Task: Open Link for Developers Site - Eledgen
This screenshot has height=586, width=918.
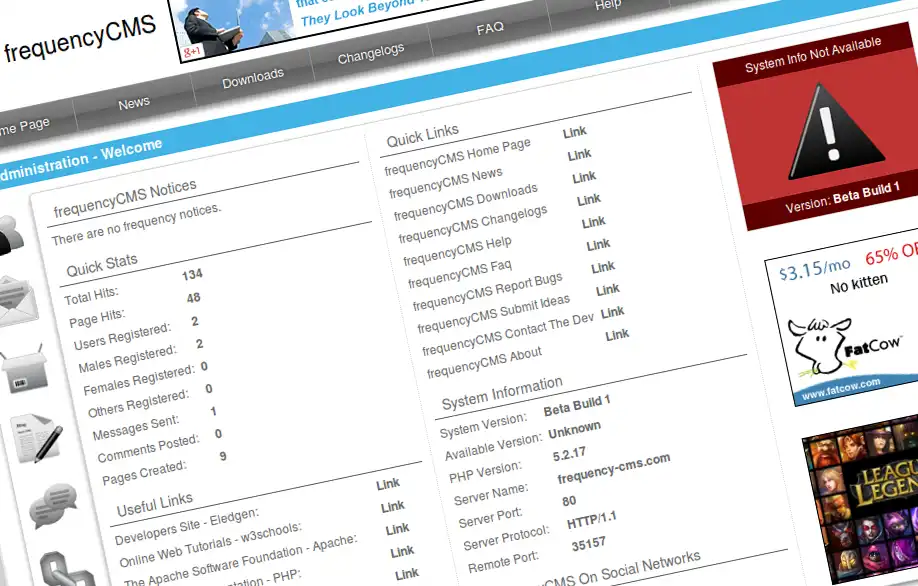Action: (388, 484)
